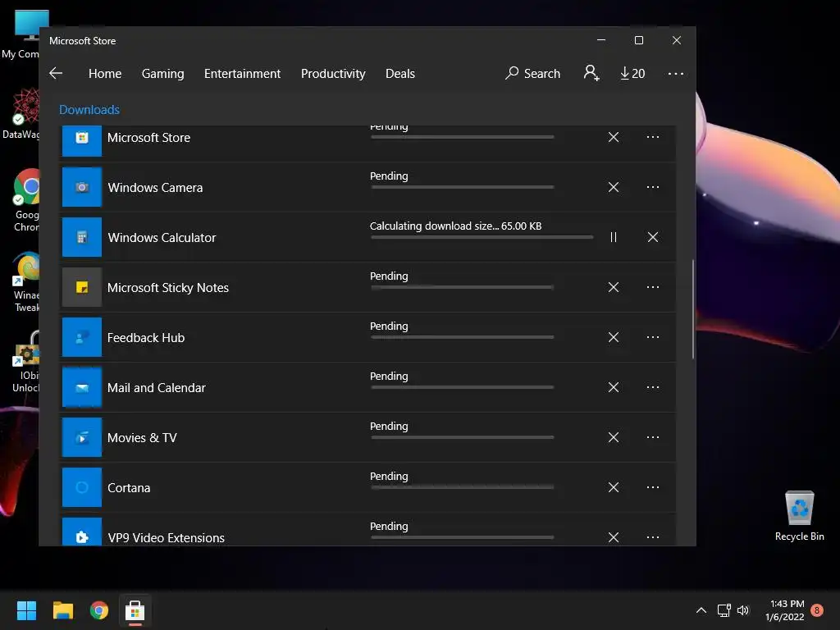Click the Windows Camera pending progress bar

pos(463,187)
